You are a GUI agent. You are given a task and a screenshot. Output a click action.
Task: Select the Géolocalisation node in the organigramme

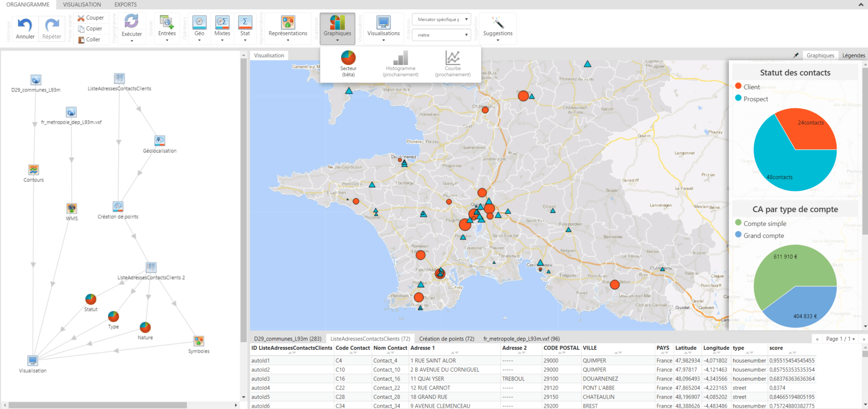click(x=160, y=141)
